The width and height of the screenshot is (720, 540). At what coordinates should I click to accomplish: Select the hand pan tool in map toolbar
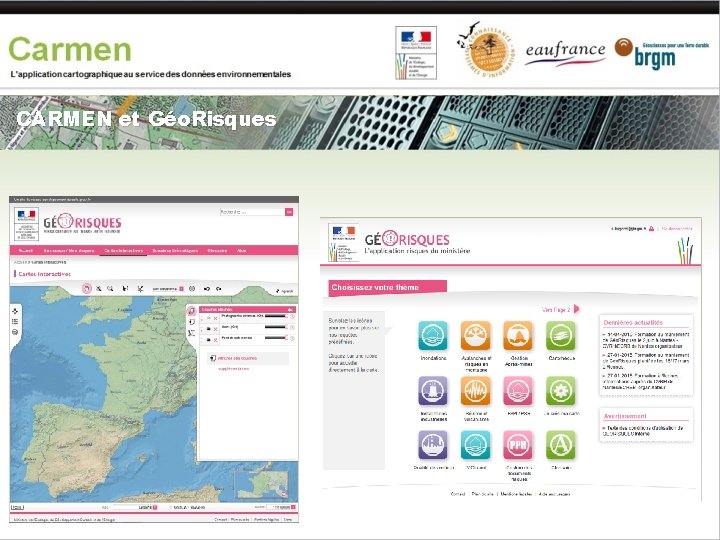coord(87,288)
